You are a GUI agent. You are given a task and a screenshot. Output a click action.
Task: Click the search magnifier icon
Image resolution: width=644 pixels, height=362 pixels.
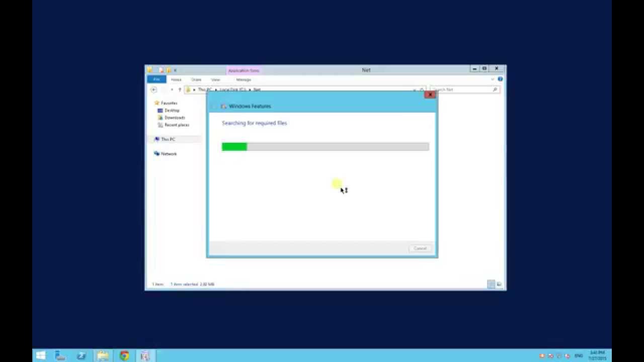[495, 89]
